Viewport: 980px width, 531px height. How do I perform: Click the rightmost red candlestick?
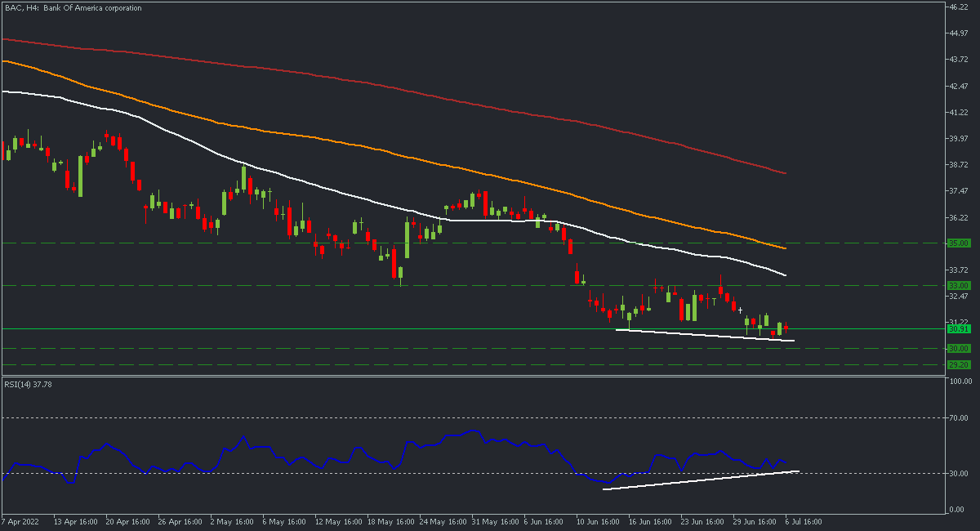point(786,328)
